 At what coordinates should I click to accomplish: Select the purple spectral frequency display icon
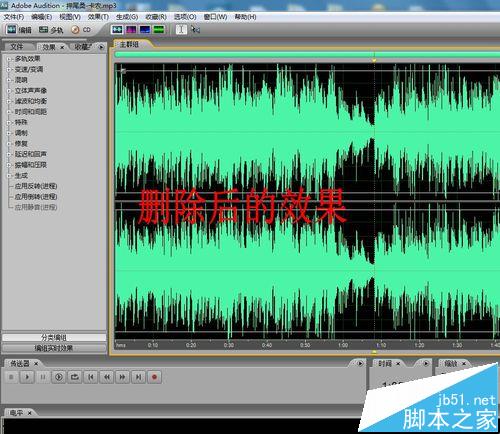click(x=131, y=30)
